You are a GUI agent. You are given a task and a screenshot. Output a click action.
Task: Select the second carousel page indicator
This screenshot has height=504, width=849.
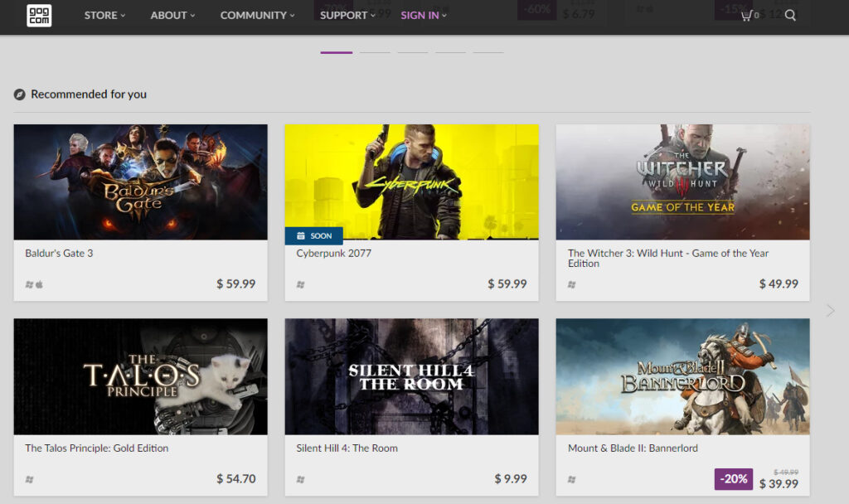375,52
